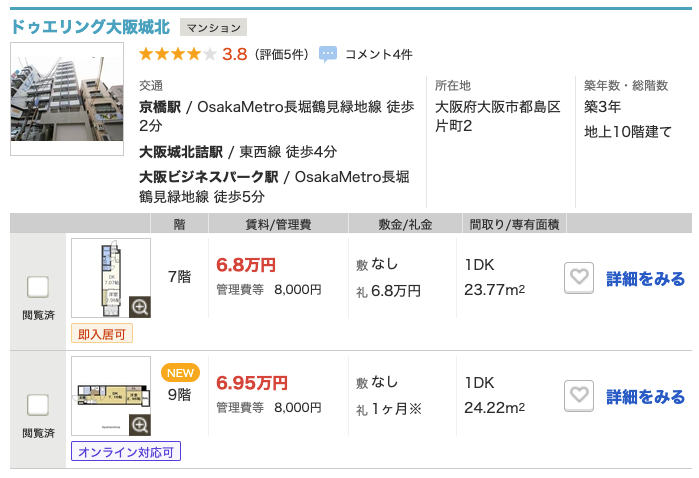This screenshot has height=478, width=699.
Task: Click the 3.8 rating score
Action: click(234, 54)
